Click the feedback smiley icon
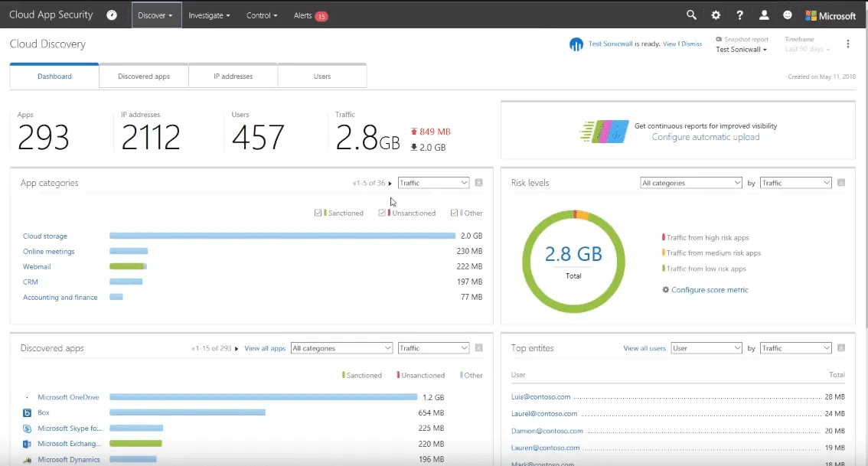 tap(788, 15)
